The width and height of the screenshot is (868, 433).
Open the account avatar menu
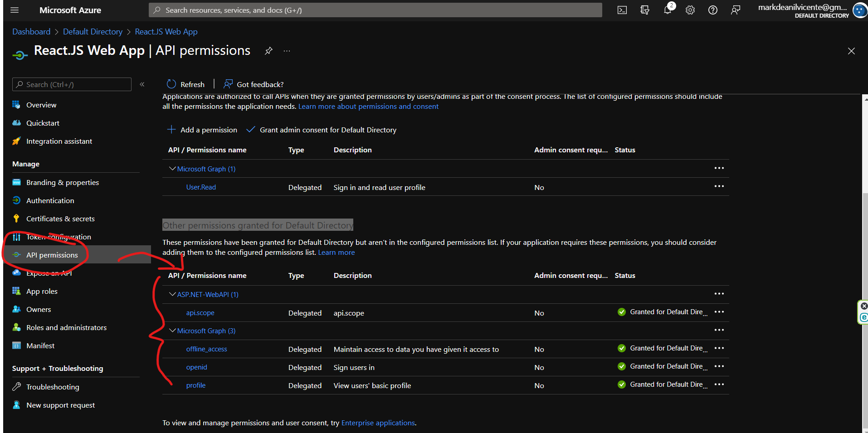(x=859, y=10)
